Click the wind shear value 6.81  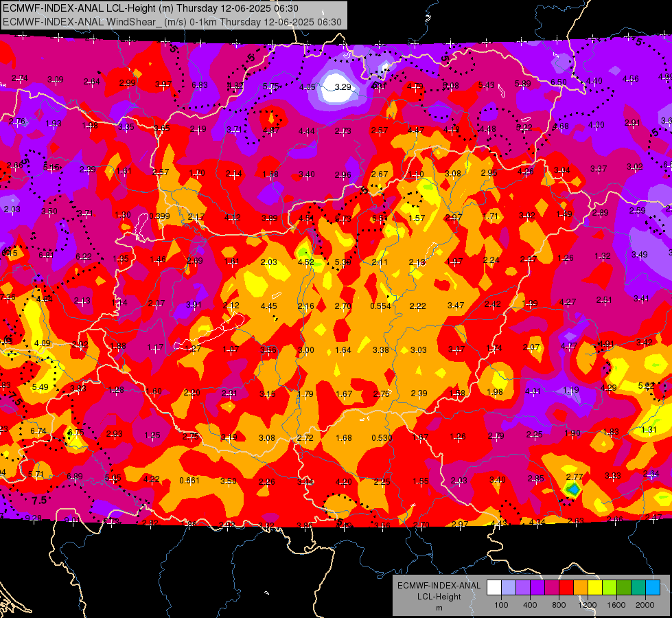(x=46, y=255)
